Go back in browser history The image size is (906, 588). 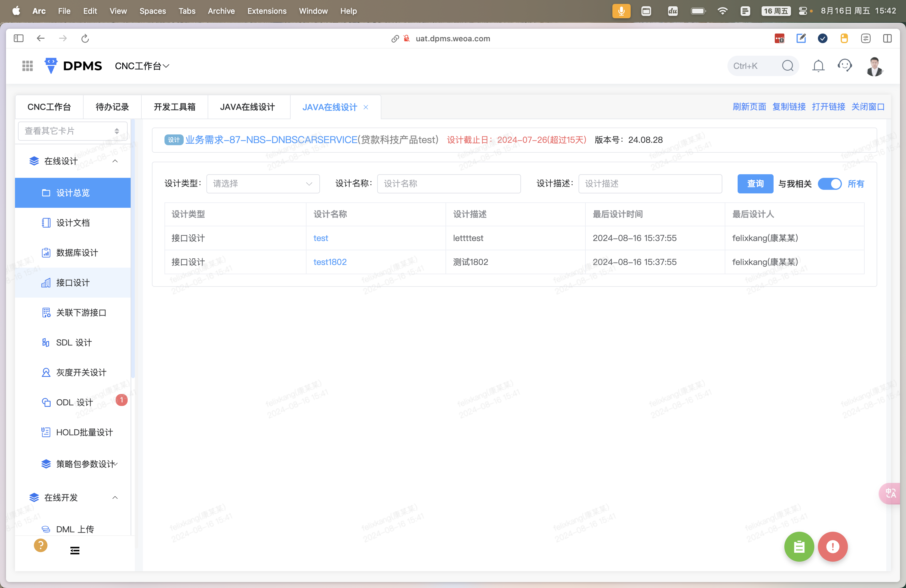point(41,38)
